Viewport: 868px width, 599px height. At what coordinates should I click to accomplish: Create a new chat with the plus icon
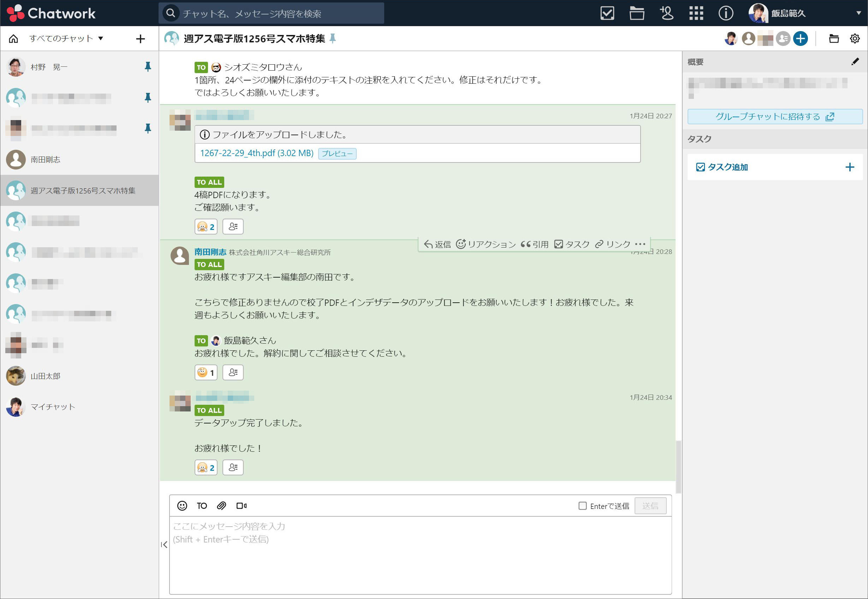(140, 38)
